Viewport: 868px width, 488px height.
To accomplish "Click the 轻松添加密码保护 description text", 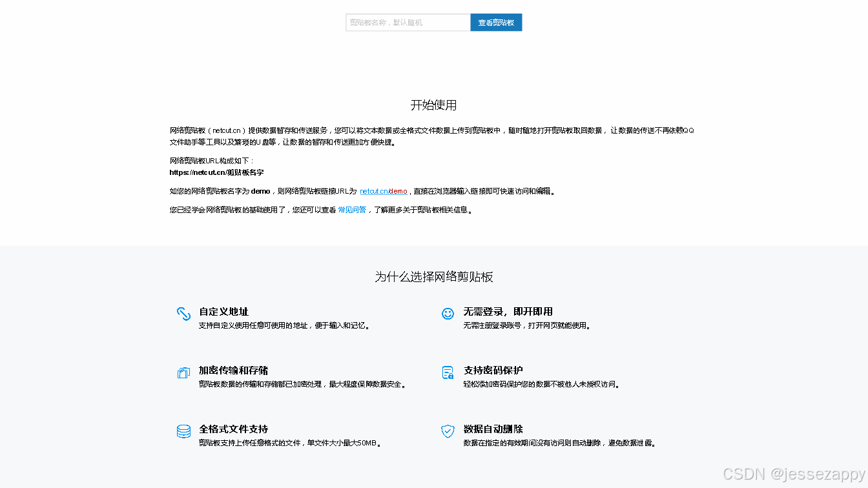I will [x=542, y=385].
